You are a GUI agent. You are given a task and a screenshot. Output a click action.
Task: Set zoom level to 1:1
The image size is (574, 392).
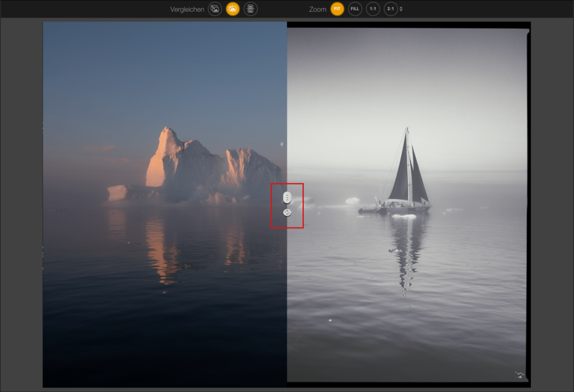pos(373,9)
